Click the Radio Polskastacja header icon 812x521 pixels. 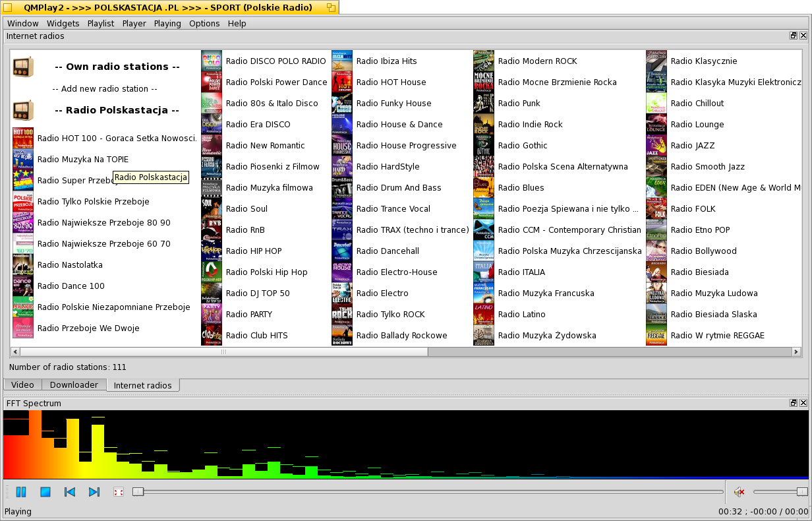(23, 110)
